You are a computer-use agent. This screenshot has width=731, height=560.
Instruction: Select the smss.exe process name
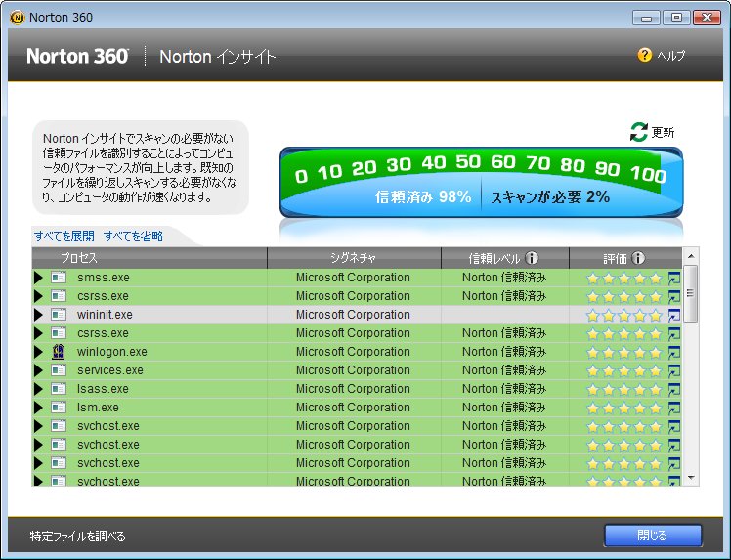[x=104, y=278]
